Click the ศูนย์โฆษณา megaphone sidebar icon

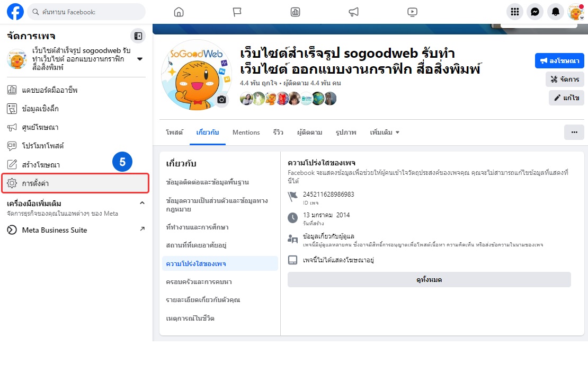coord(12,127)
